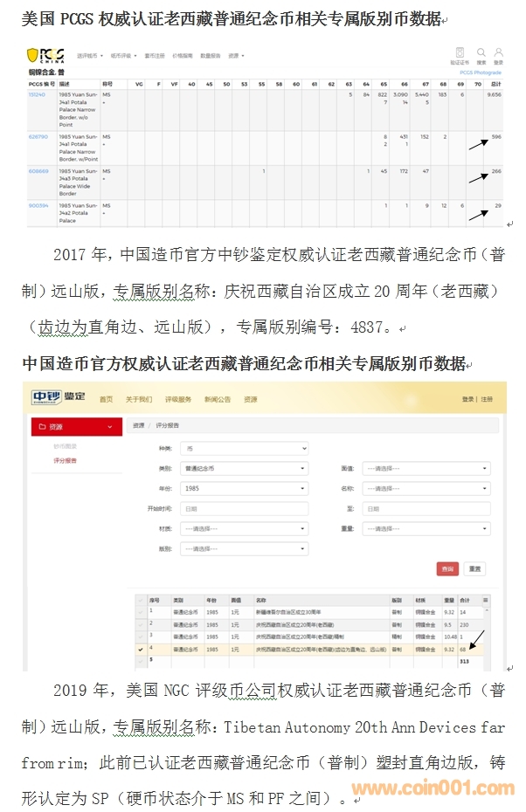
Task: Click the 验证证书 certificate verification icon
Action: click(460, 53)
